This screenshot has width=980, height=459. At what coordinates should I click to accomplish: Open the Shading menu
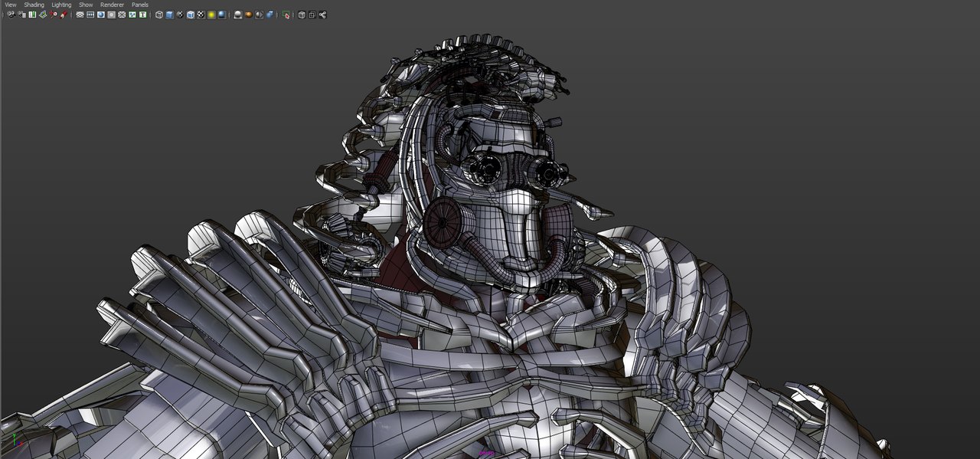[34, 5]
